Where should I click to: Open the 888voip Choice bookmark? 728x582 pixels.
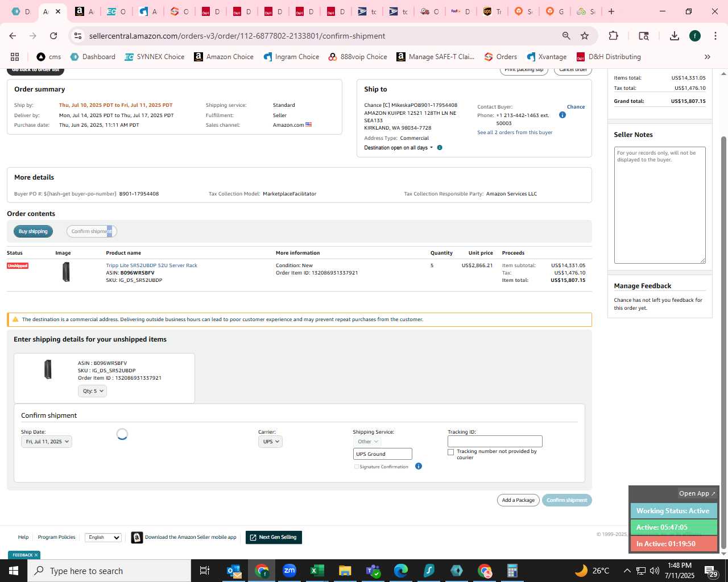[x=358, y=57]
